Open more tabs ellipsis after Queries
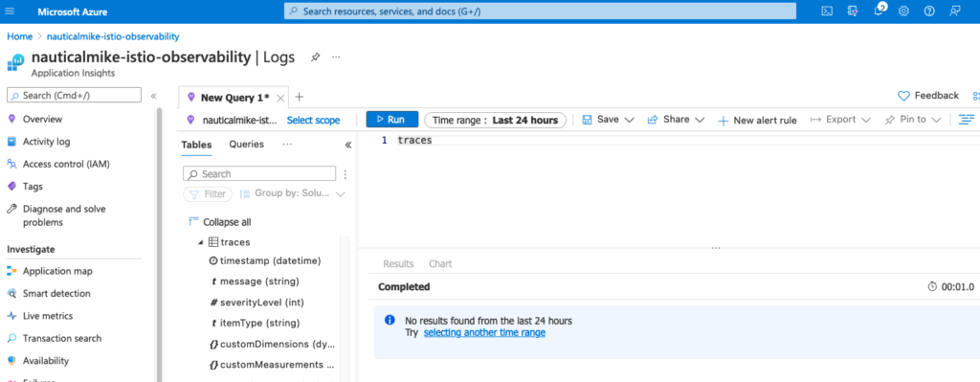 287,145
